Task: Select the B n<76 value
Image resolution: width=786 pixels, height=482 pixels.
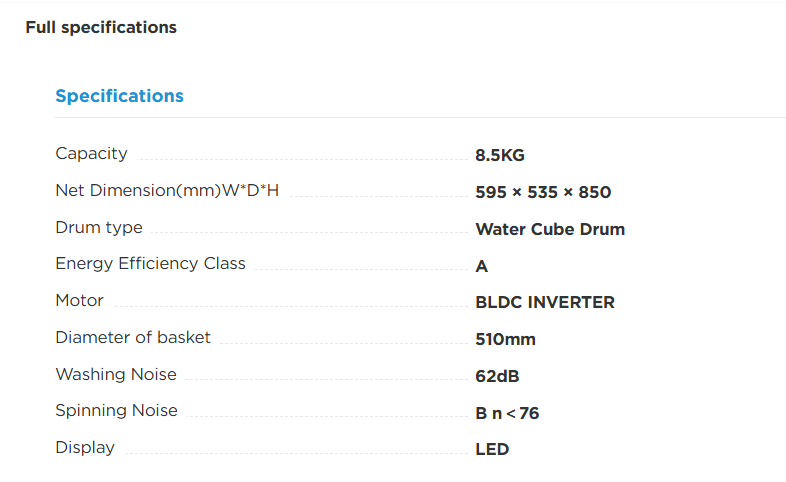Action: pyautogui.click(x=507, y=413)
